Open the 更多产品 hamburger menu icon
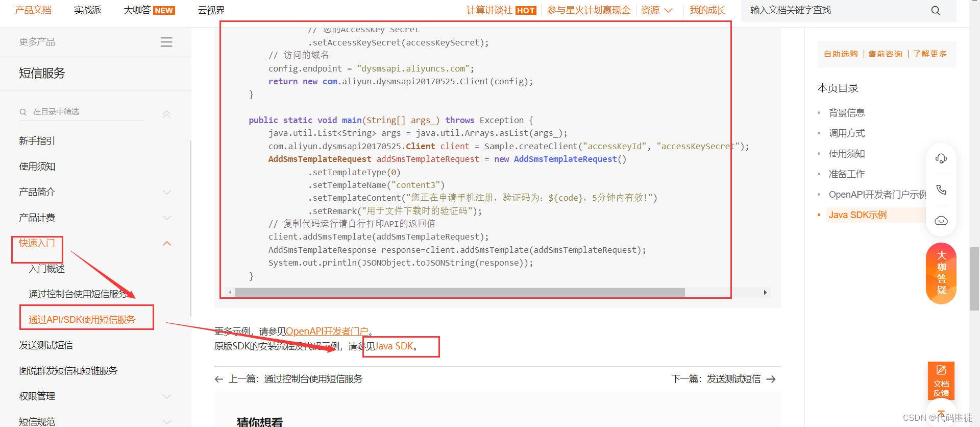This screenshot has height=427, width=980. click(x=166, y=42)
